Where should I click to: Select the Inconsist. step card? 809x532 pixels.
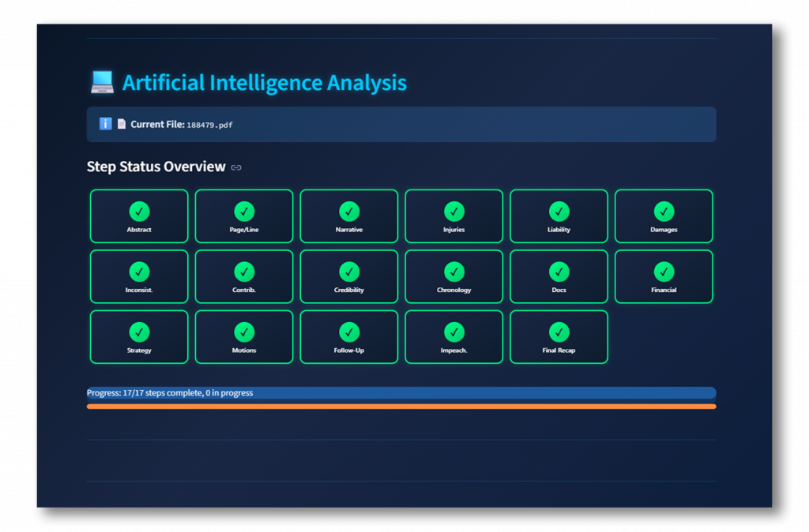[139, 277]
